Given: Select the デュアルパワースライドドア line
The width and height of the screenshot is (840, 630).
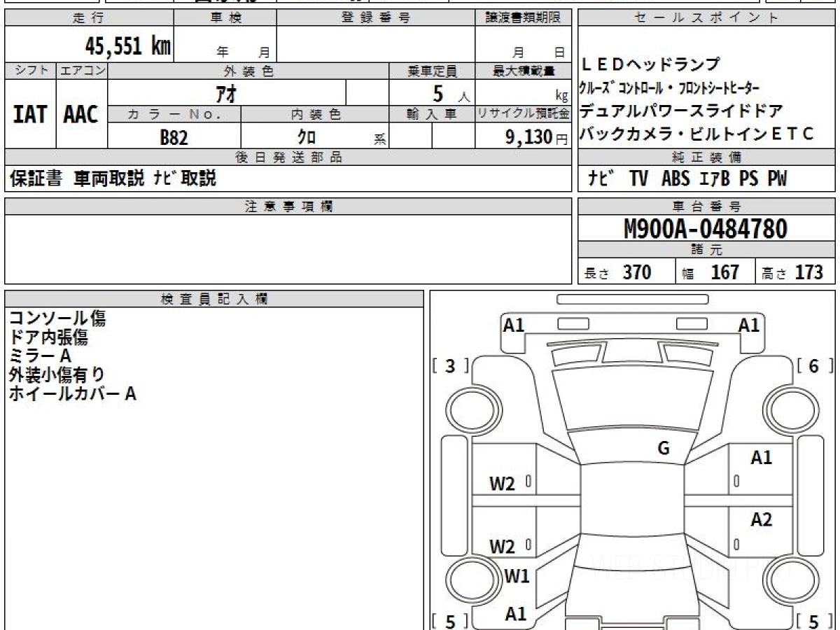Looking at the screenshot, I should [682, 111].
